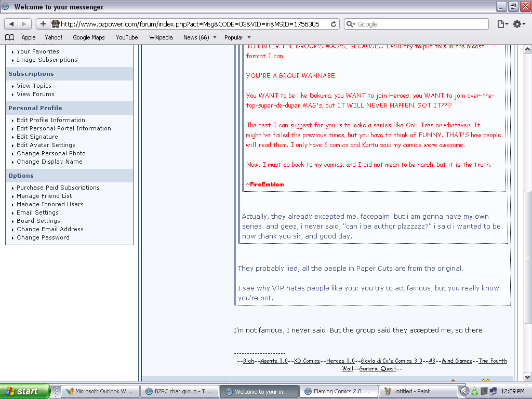This screenshot has width=532, height=399.
Task: Click the Safari icon in title bar
Action: pos(6,6)
